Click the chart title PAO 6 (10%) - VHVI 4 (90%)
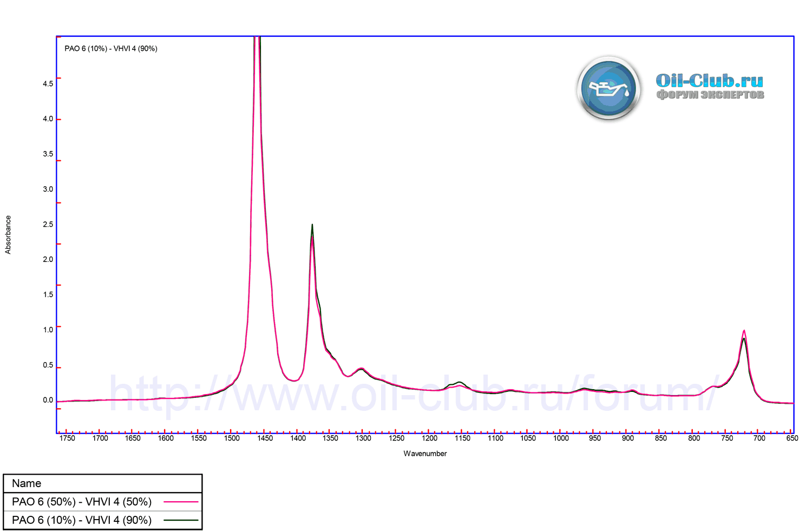Image resolution: width=812 pixels, height=531 pixels. pyautogui.click(x=111, y=49)
